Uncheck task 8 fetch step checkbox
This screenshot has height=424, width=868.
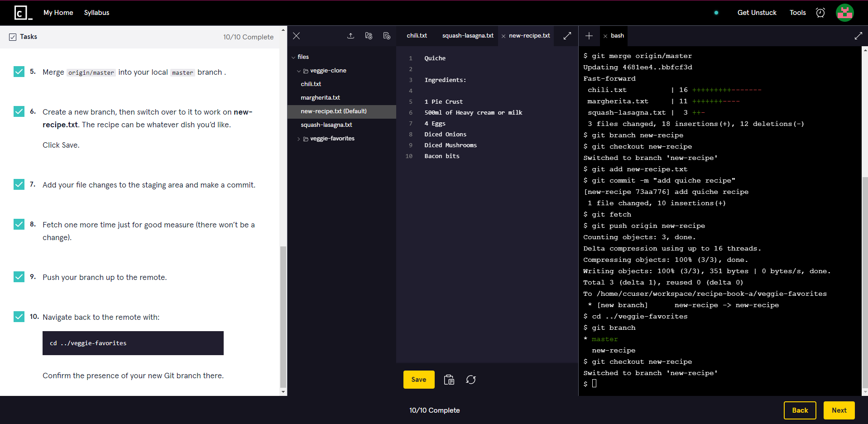tap(19, 224)
